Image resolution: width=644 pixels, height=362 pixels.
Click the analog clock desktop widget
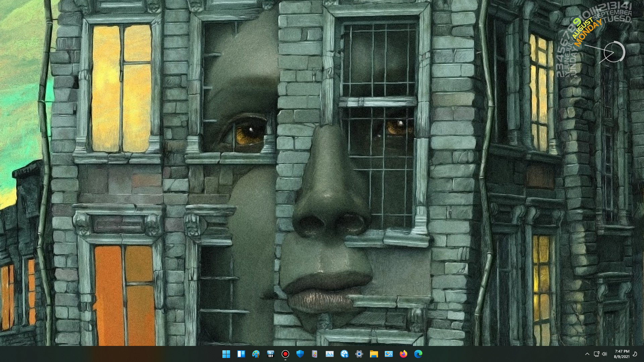tap(613, 52)
